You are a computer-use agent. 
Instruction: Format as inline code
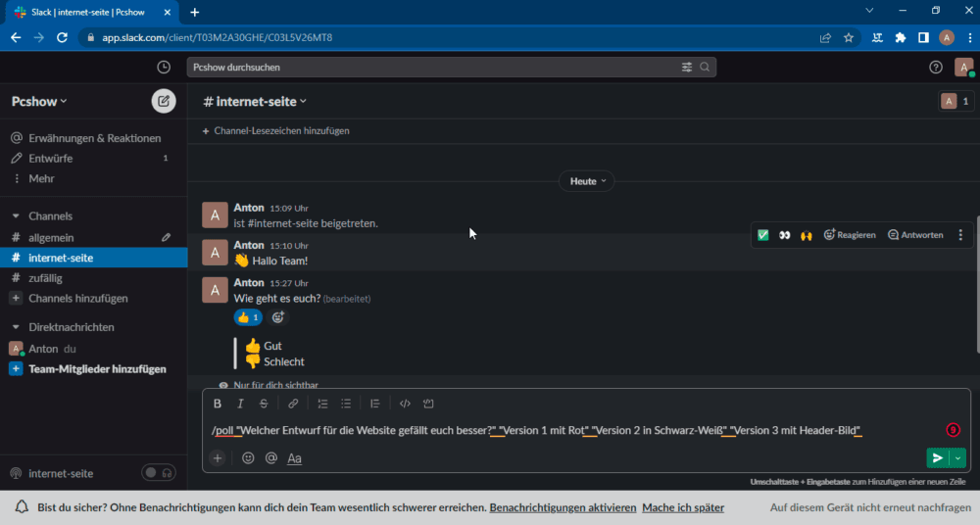pyautogui.click(x=405, y=404)
